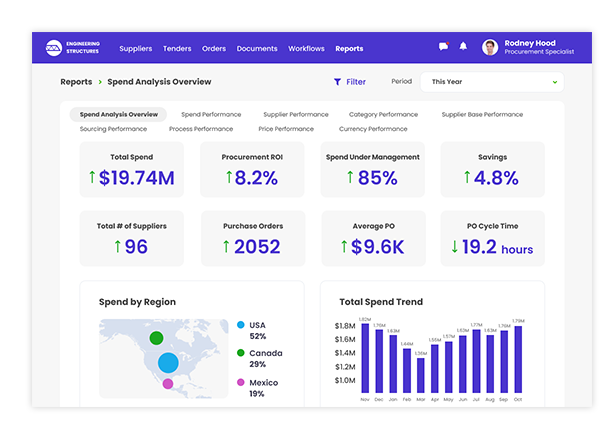Viewport: 610px width, 436px height.
Task: Switch to the Supplier Performance tab
Action: [295, 115]
